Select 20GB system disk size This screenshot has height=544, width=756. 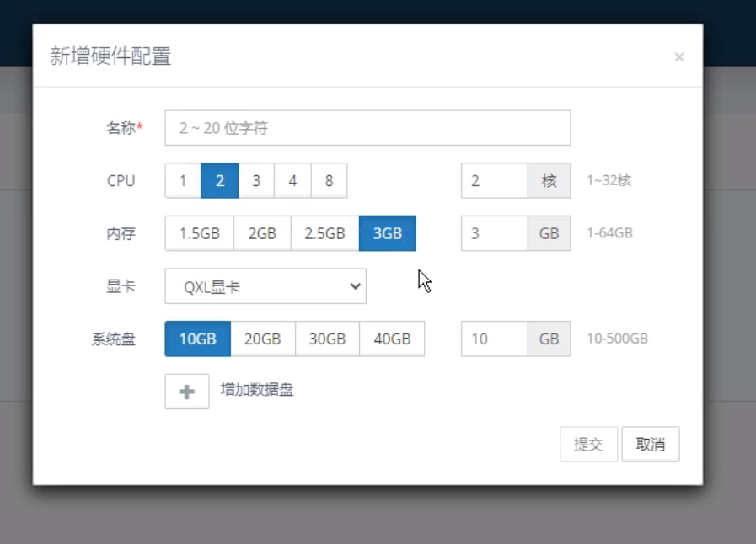coord(262,339)
